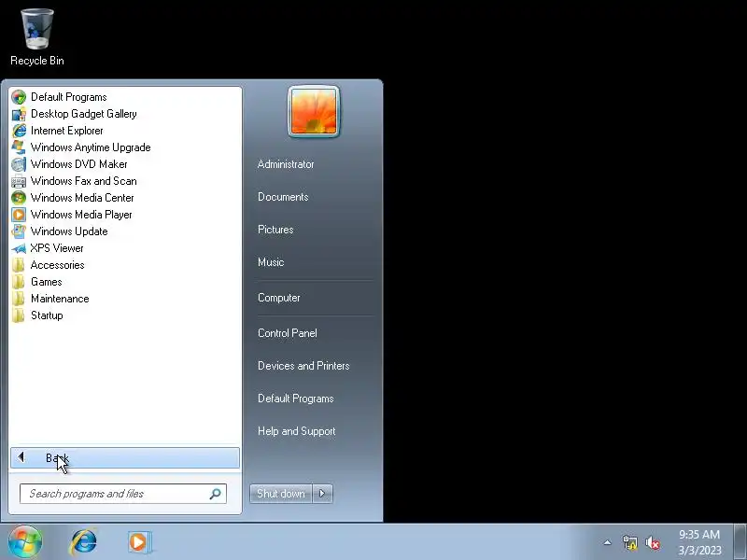Screen dimensions: 747x560
Task: Open Documents from the Start menu
Action: (283, 197)
